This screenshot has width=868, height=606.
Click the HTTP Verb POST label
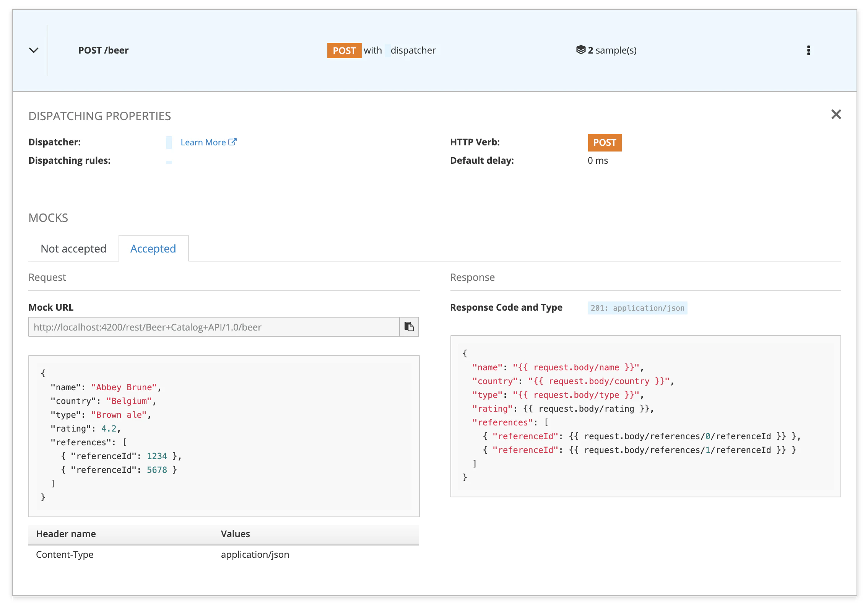pos(604,143)
